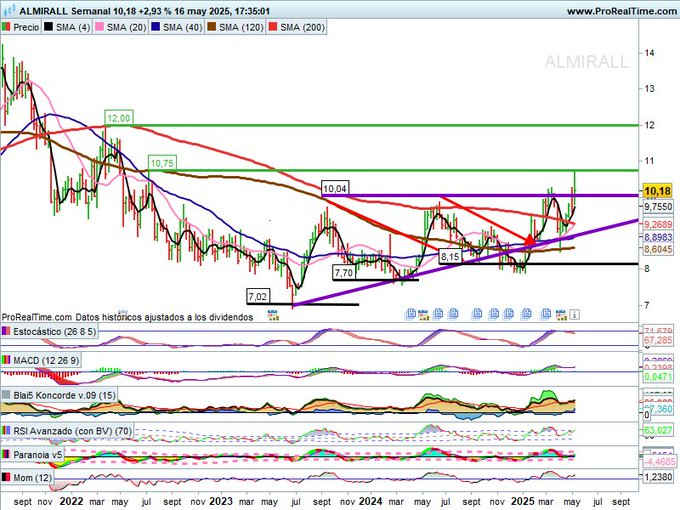This screenshot has height=510, width=680.
Task: Click the Blai5 Koncorde indicator label icon
Action: (x=6, y=395)
